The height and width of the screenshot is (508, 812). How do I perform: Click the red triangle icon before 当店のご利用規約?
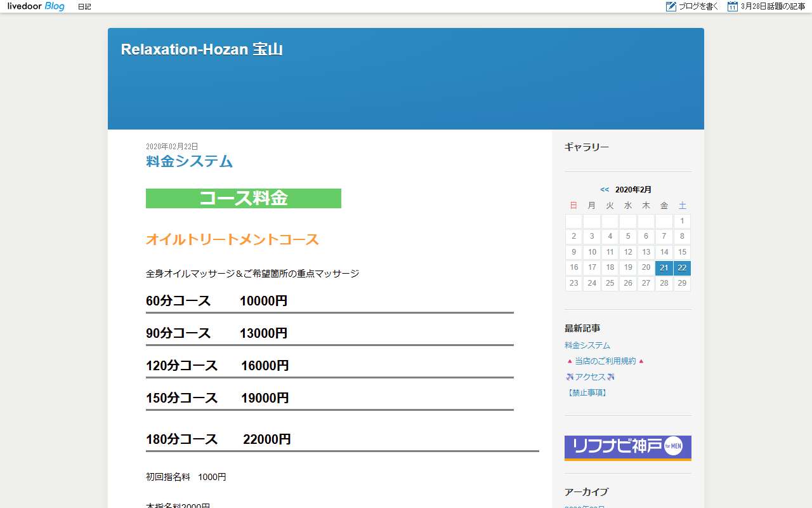coord(569,361)
